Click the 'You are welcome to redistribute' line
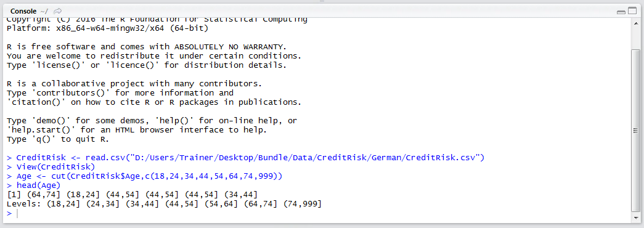This screenshot has width=644, height=228. [154, 55]
